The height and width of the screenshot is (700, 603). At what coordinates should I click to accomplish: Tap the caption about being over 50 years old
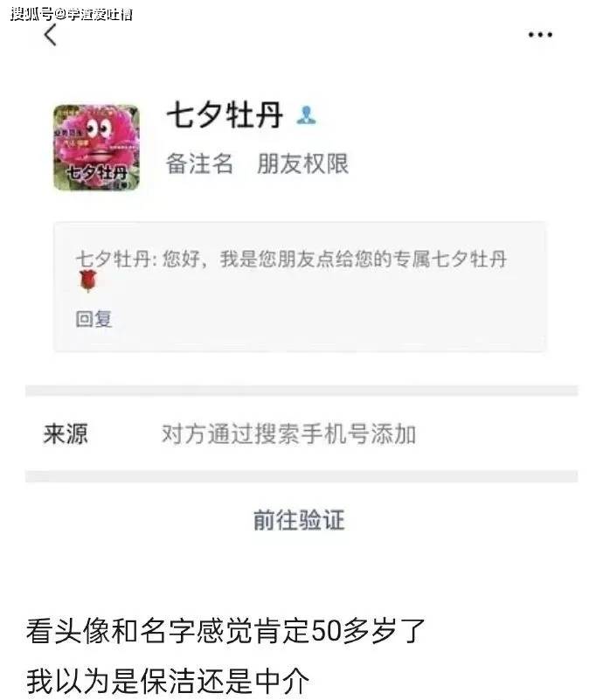(225, 631)
